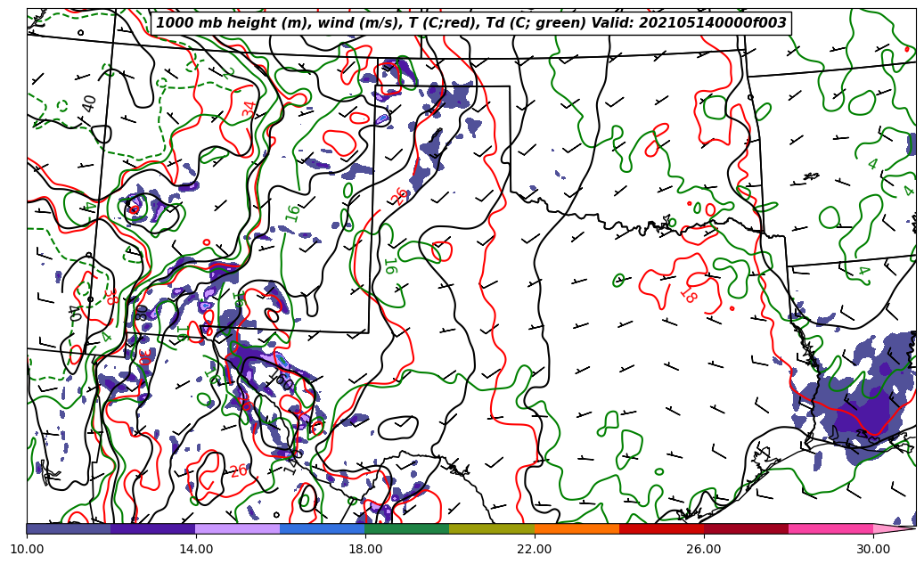Click the bright blue colorbar segment

click(322, 528)
